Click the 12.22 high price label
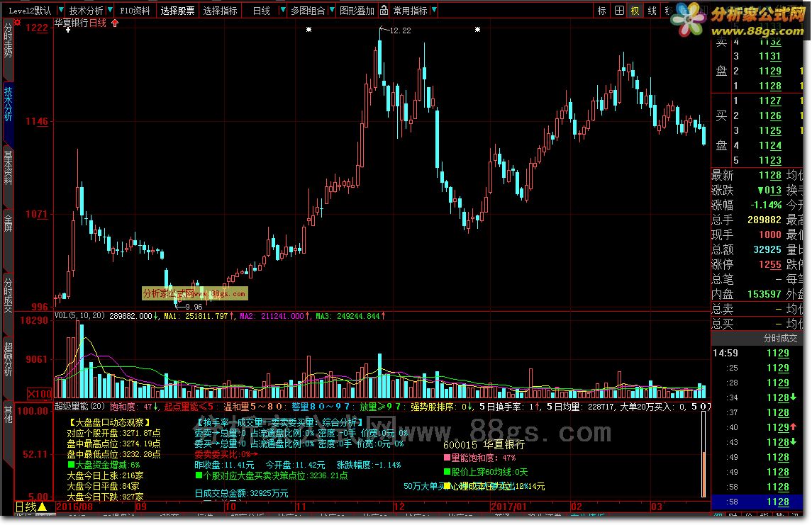Screen dimensions: 812x525 [400, 30]
